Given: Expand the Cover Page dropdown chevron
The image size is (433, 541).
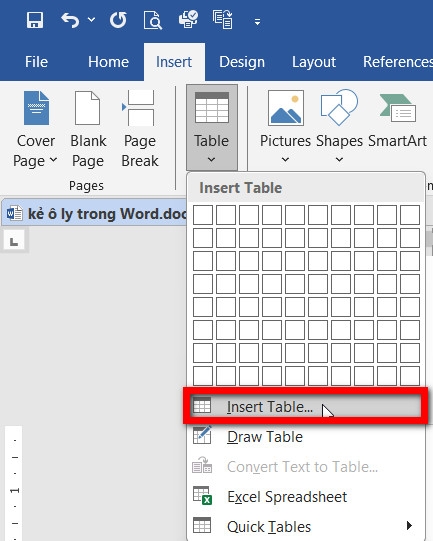Looking at the screenshot, I should 53,160.
